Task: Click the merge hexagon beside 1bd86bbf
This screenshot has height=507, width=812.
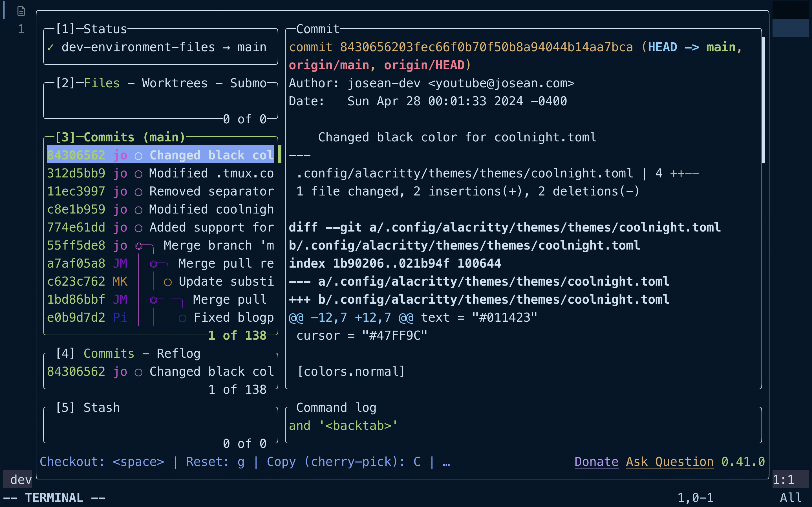Action: click(x=154, y=299)
